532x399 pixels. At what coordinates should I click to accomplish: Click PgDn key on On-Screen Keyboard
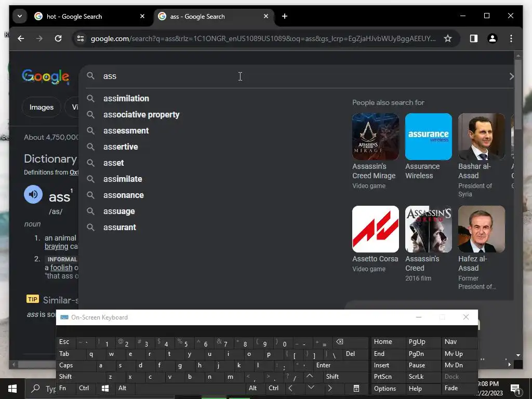click(x=423, y=354)
